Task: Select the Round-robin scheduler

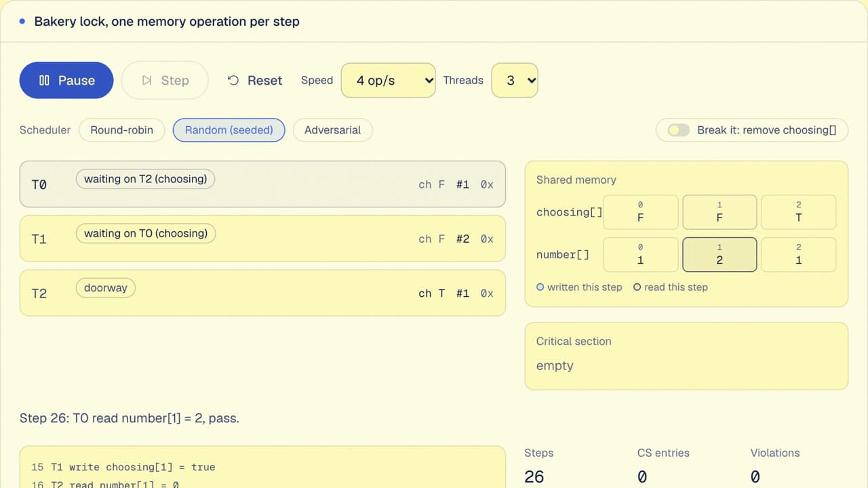Action: click(x=122, y=130)
